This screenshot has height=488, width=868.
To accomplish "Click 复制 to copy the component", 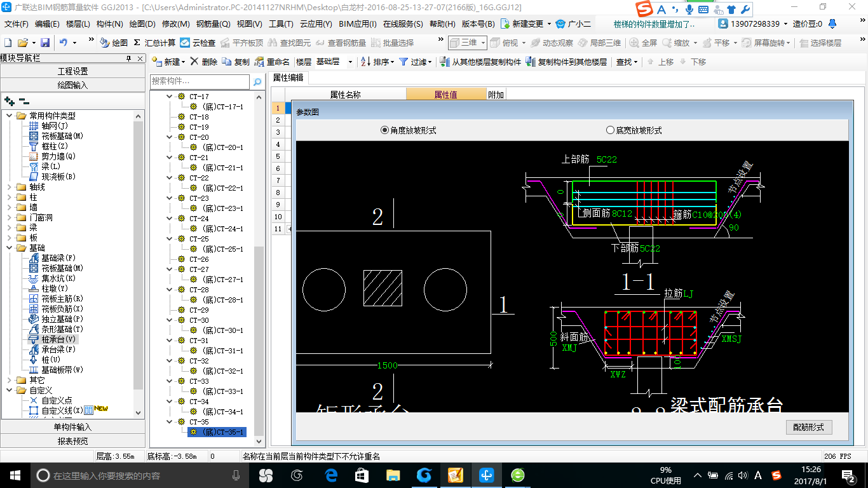I will coord(236,62).
